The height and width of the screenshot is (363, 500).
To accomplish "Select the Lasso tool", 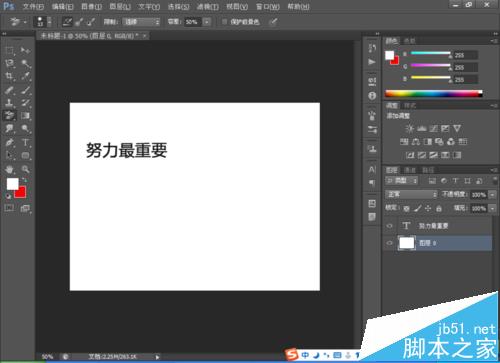I will pos(10,64).
